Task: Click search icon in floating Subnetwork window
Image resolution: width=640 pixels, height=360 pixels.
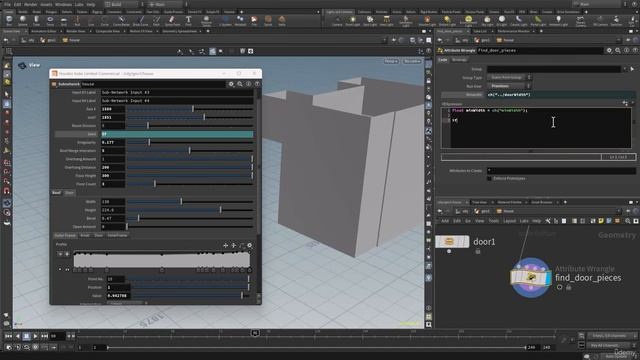Action: click(x=240, y=84)
